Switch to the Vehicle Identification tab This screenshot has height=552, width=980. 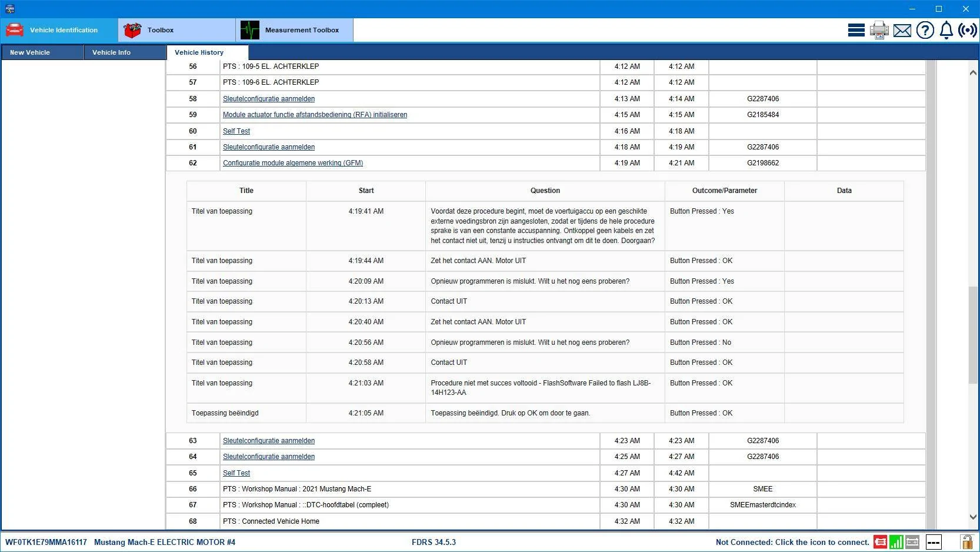point(59,30)
